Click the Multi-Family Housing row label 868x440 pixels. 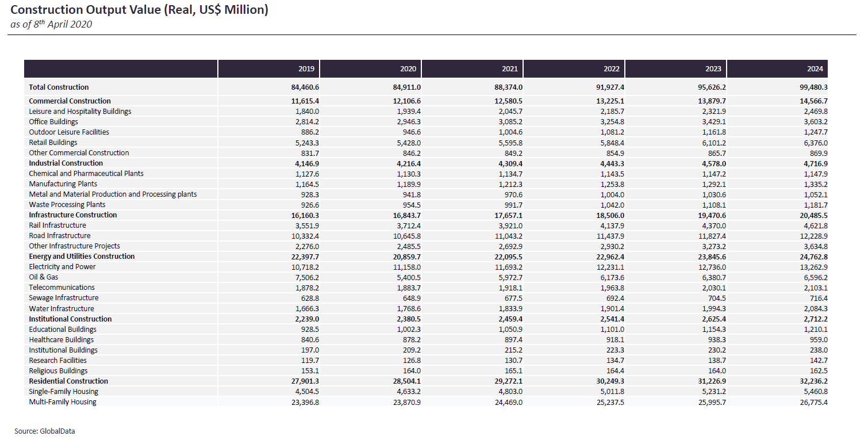coord(63,402)
